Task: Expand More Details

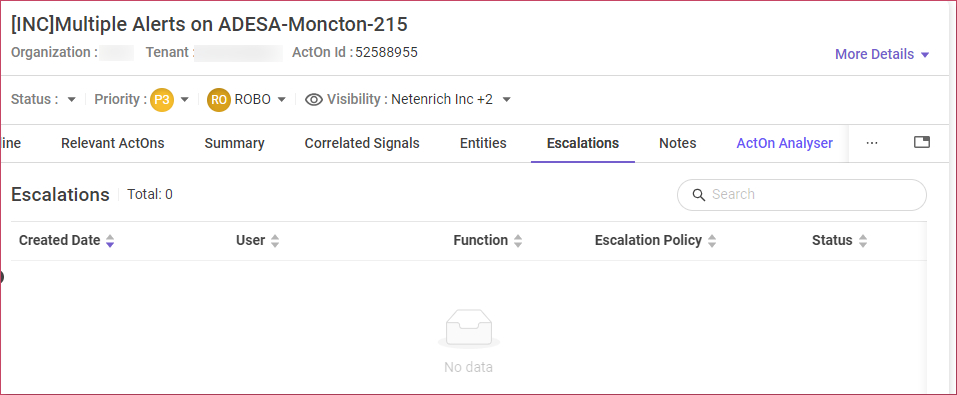Action: [882, 54]
